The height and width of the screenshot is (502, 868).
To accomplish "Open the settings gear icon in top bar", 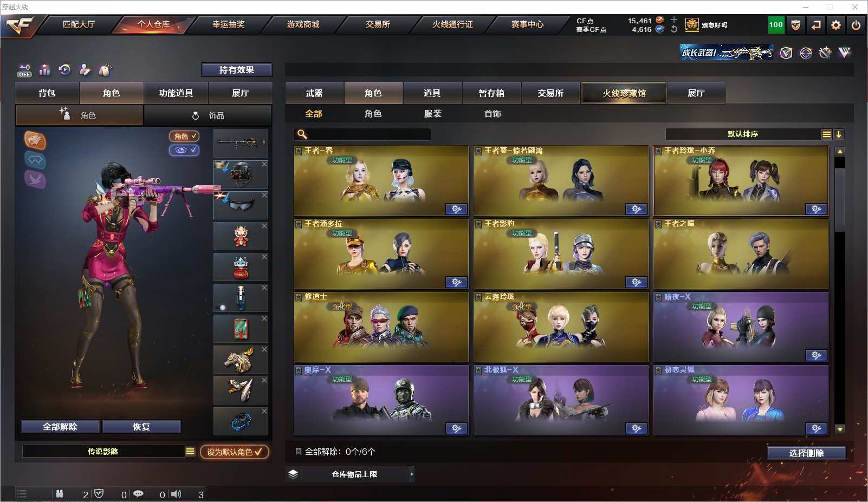I will tap(836, 25).
